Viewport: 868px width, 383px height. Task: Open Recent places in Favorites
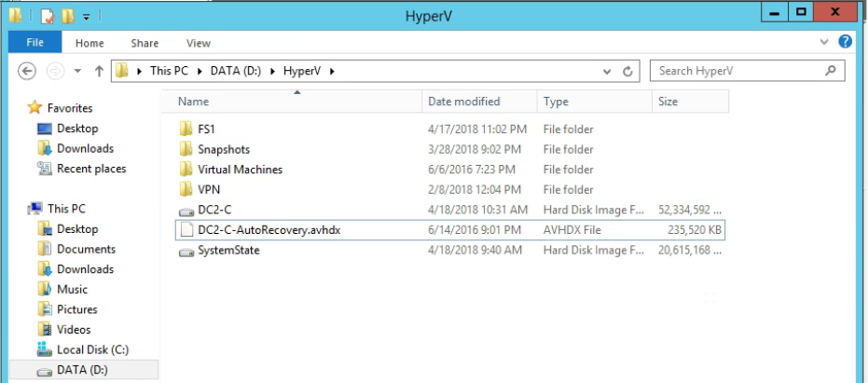tap(91, 169)
